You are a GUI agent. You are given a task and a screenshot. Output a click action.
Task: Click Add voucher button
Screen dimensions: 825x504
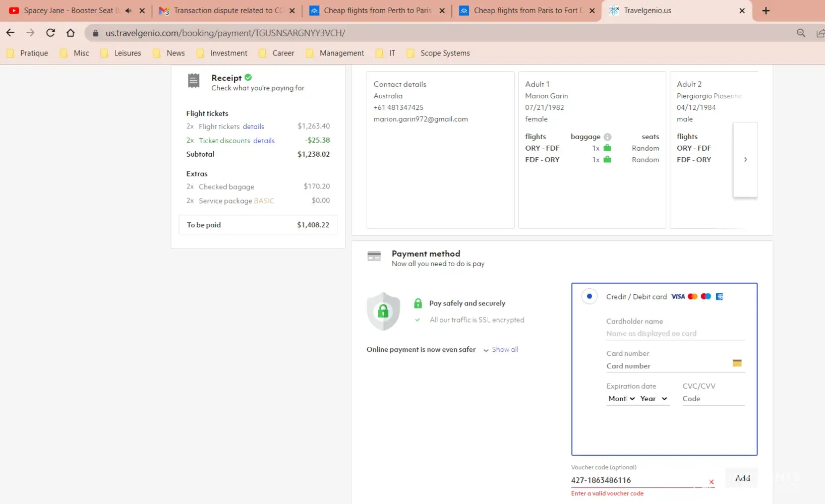(x=742, y=478)
